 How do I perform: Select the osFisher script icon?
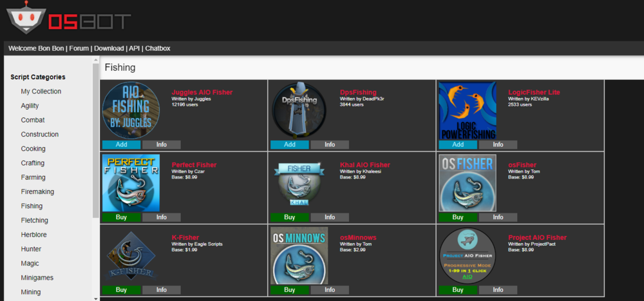(468, 182)
